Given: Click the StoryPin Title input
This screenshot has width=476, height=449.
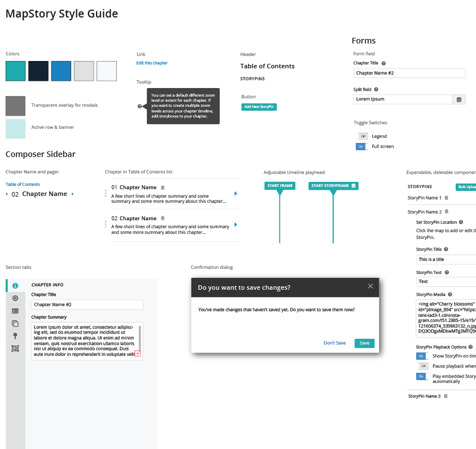Looking at the screenshot, I should click(446, 260).
